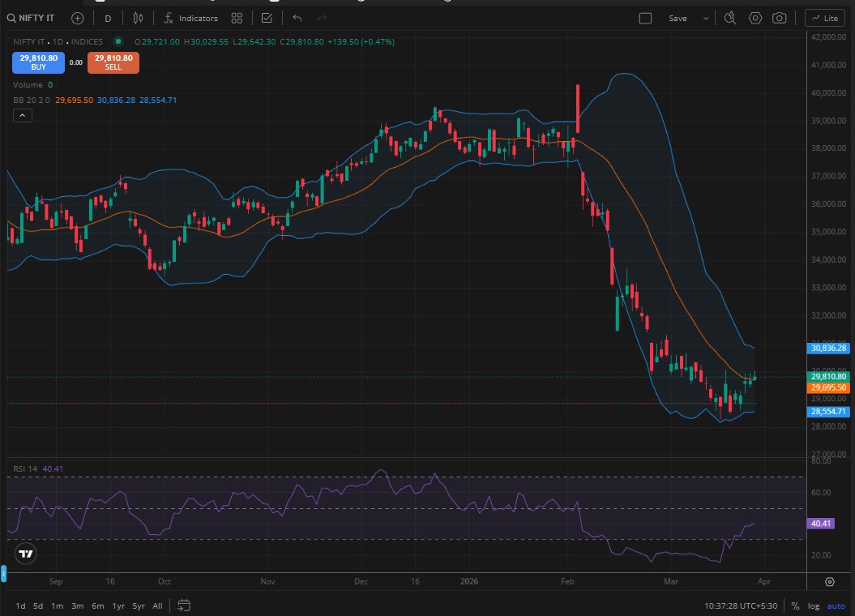Screen dimensions: 855x616
Task: Toggle log scale on price axis
Action: [813, 605]
